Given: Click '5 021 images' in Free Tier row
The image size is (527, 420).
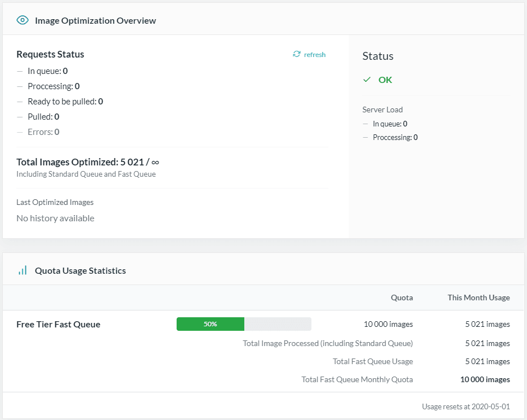Looking at the screenshot, I should [488, 324].
